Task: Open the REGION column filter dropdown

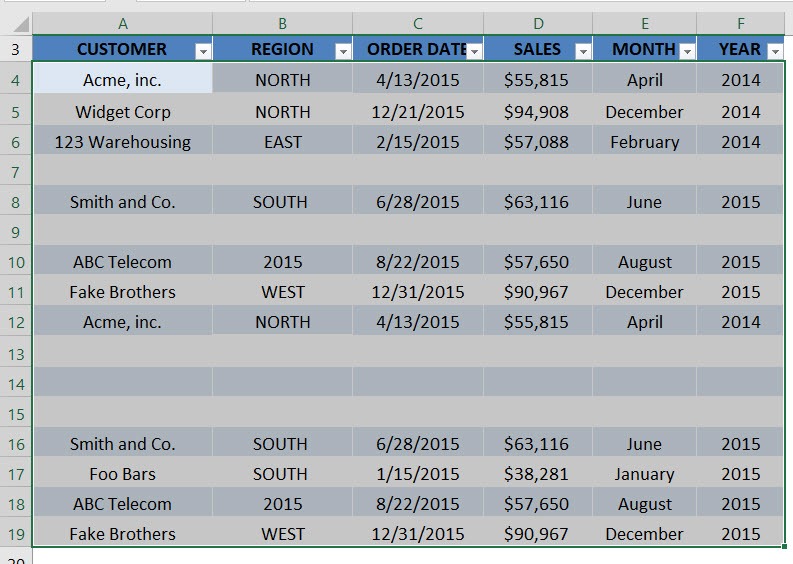Action: coord(343,51)
